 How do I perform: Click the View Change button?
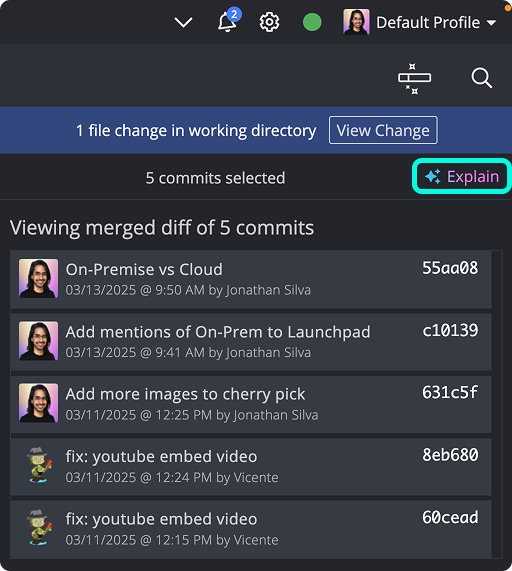383,130
